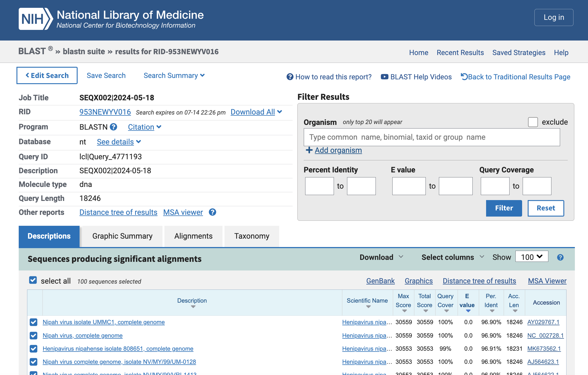Viewport: 588px width, 375px height.
Task: Open the Descriptions tab
Action: [x=49, y=236]
